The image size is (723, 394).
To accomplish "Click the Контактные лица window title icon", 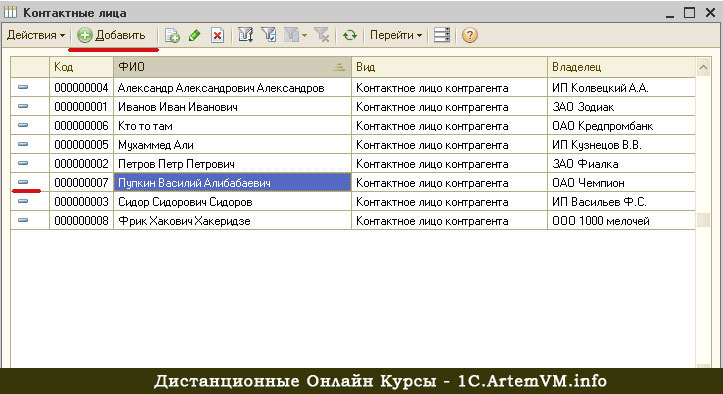I will [11, 12].
